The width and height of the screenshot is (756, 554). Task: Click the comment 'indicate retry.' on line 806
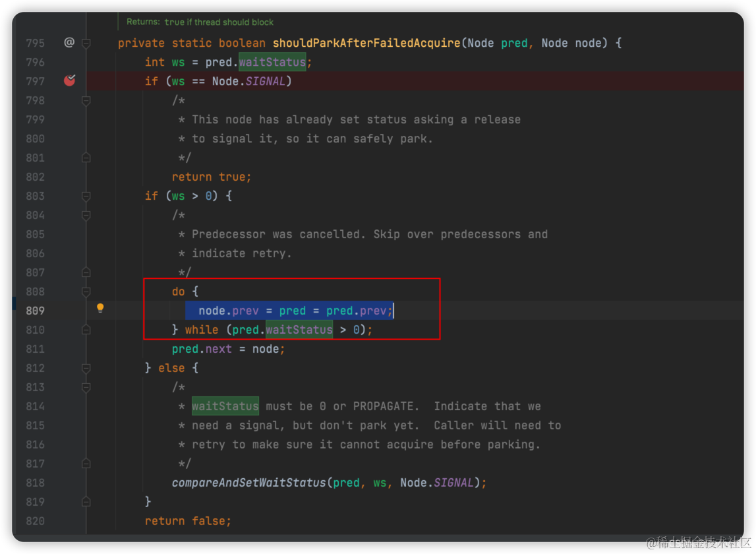[241, 253]
